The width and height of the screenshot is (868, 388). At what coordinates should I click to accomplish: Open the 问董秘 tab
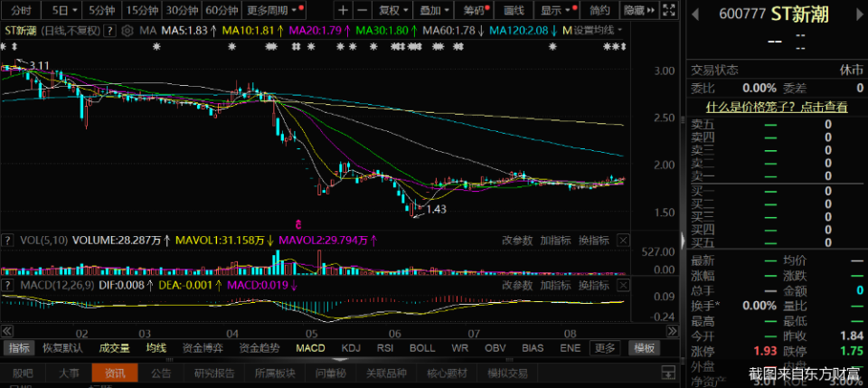pos(331,373)
